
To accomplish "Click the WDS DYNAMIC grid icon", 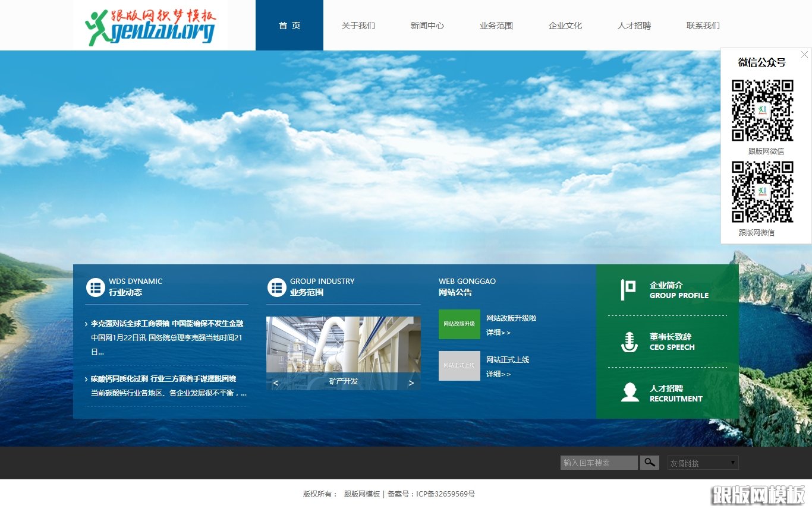I will pos(96,287).
